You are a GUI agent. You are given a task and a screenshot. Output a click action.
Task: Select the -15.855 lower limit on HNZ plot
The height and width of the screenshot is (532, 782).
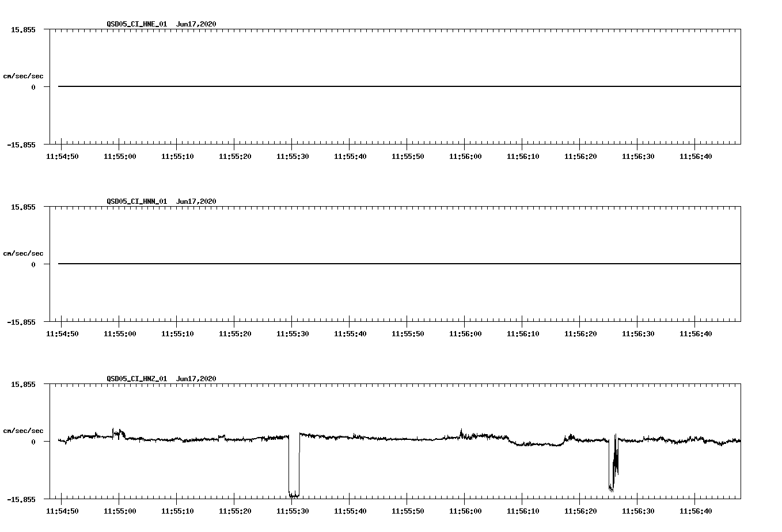click(21, 499)
